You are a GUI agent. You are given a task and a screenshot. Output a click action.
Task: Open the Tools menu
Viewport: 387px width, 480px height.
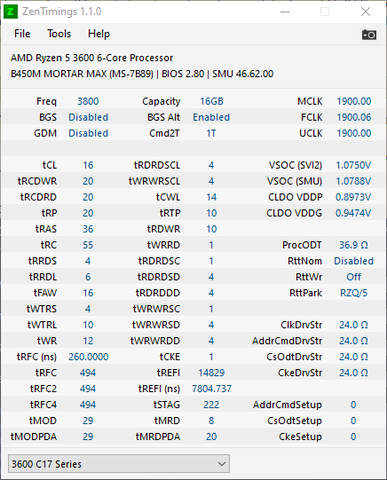point(59,34)
